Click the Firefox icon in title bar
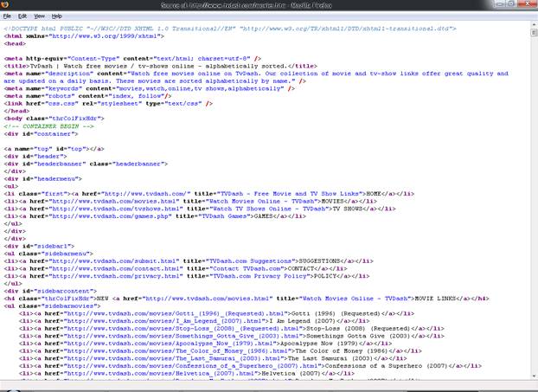Viewport: 538px width, 392px height. coord(4,4)
